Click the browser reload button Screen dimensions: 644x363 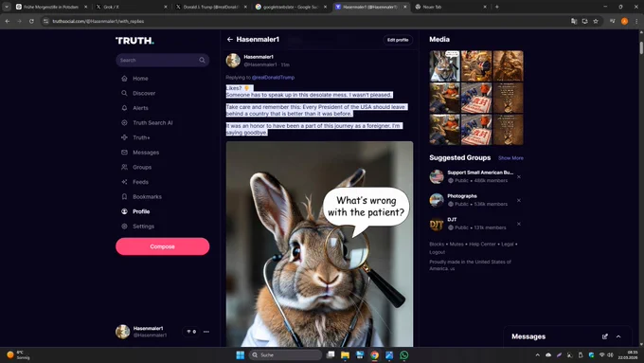tap(31, 21)
